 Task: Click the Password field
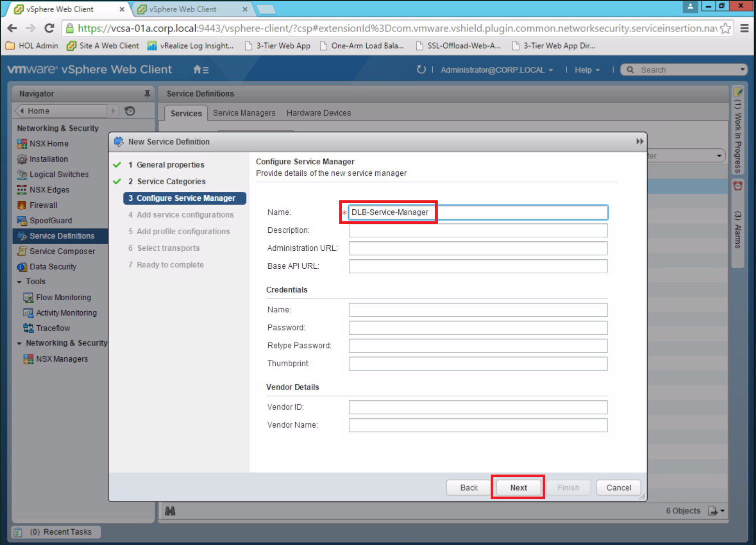(478, 328)
